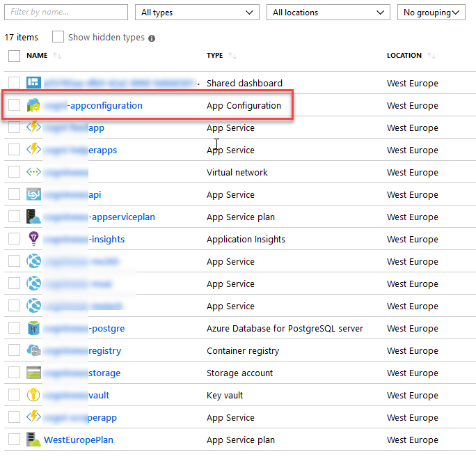Click the Application Insights lightbulb icon
This screenshot has height=466, width=476.
(33, 240)
